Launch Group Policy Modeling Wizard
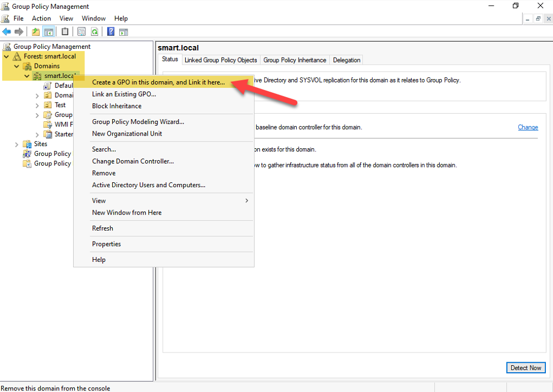553x392 pixels. (164, 121)
